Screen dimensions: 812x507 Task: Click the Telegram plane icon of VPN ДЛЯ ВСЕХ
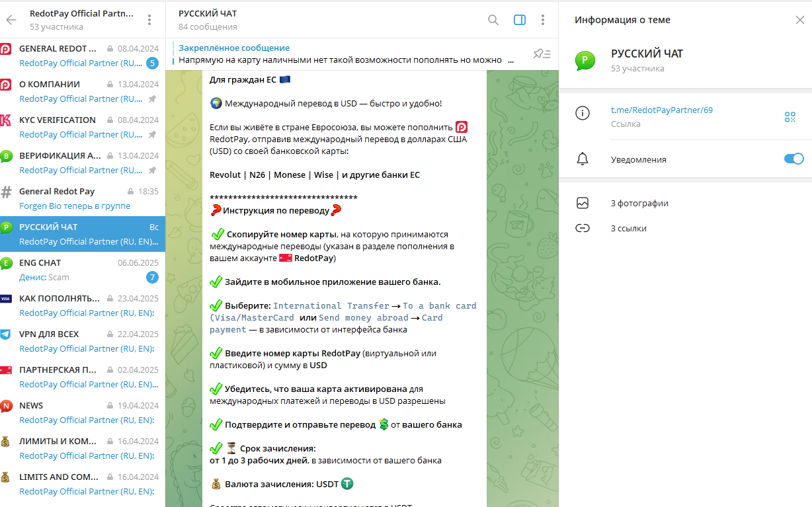pyautogui.click(x=5, y=334)
